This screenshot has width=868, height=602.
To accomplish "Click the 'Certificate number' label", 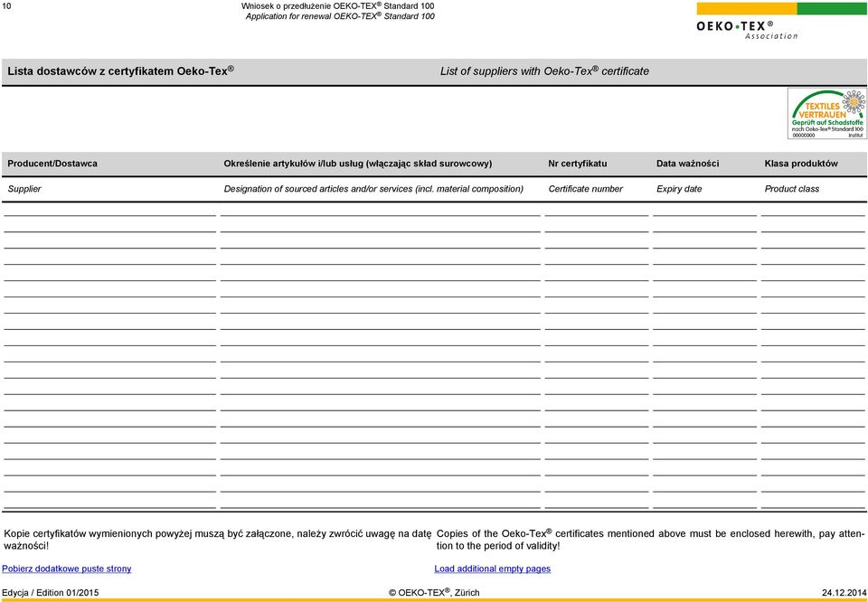I will click(585, 189).
